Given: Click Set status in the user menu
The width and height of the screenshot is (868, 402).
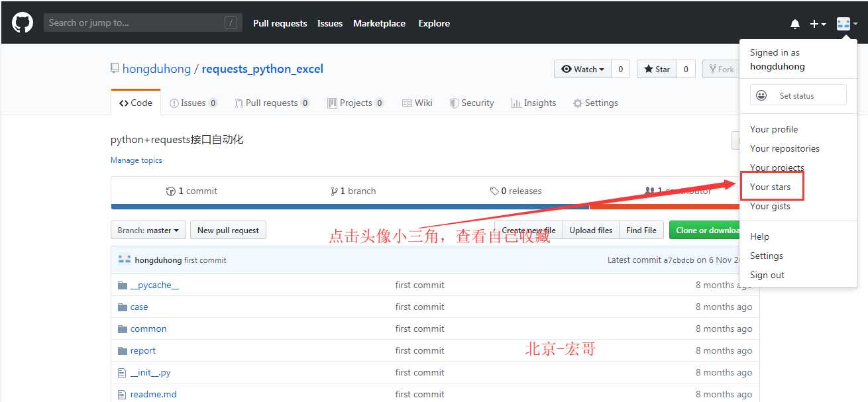Looking at the screenshot, I should pyautogui.click(x=798, y=95).
